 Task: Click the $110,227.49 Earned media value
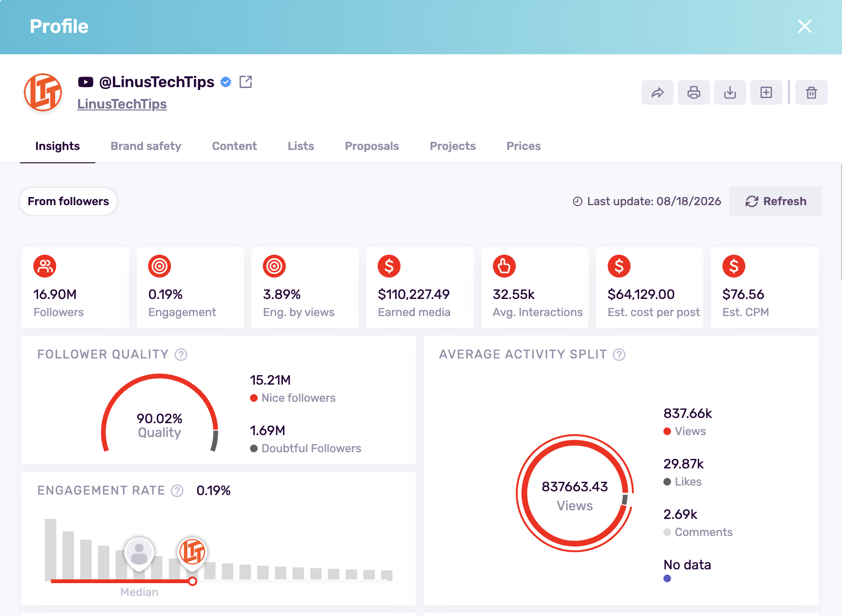pos(413,294)
